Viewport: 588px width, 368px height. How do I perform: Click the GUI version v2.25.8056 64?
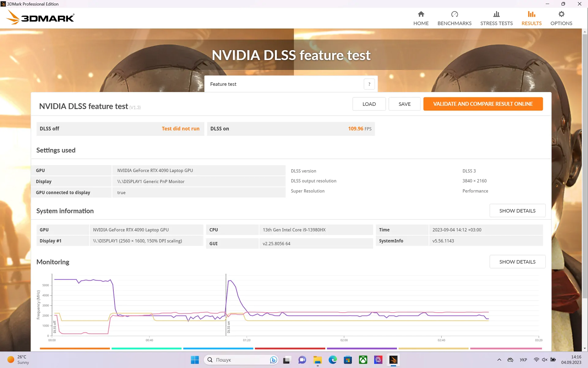276,243
